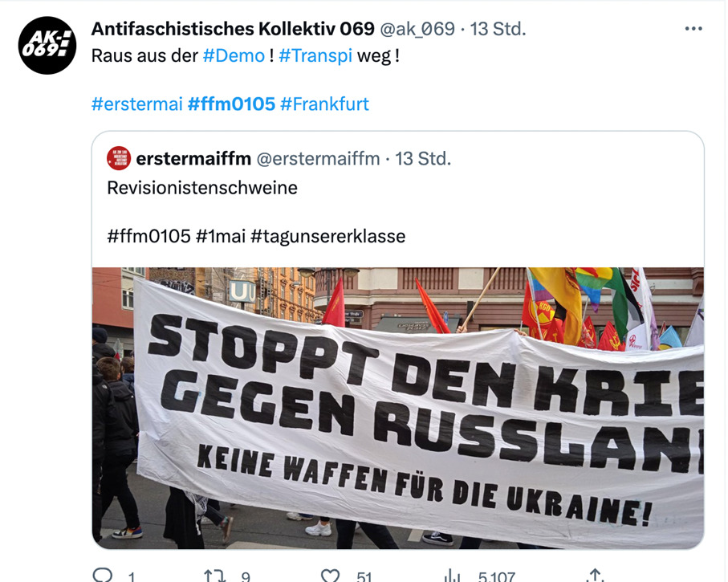728x582 pixels.
Task: Click the reply speech bubble icon
Action: (102, 575)
